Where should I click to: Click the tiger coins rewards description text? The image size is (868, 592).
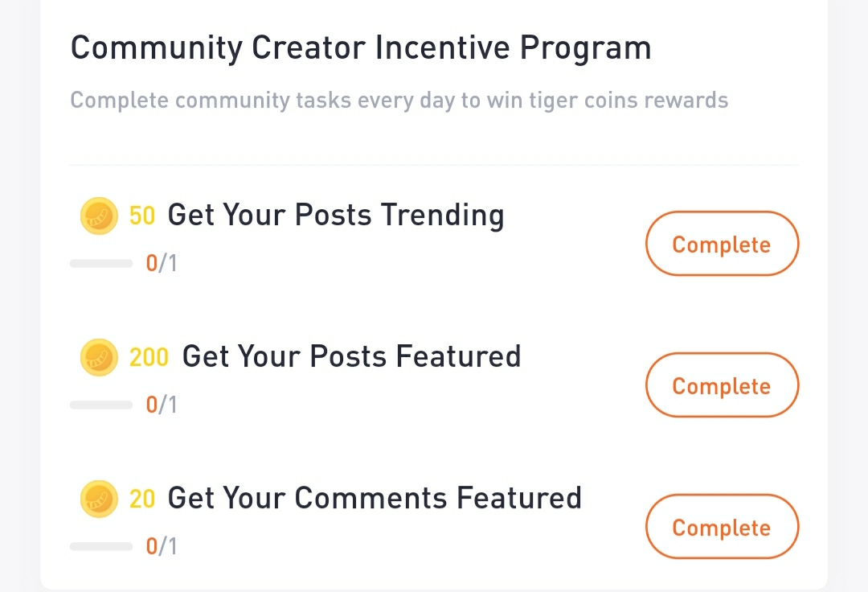[x=399, y=101]
